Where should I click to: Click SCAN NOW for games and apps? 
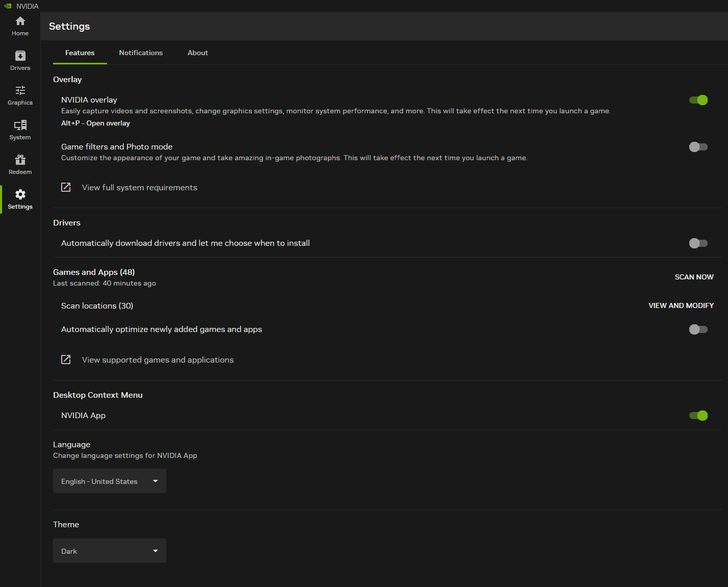694,277
